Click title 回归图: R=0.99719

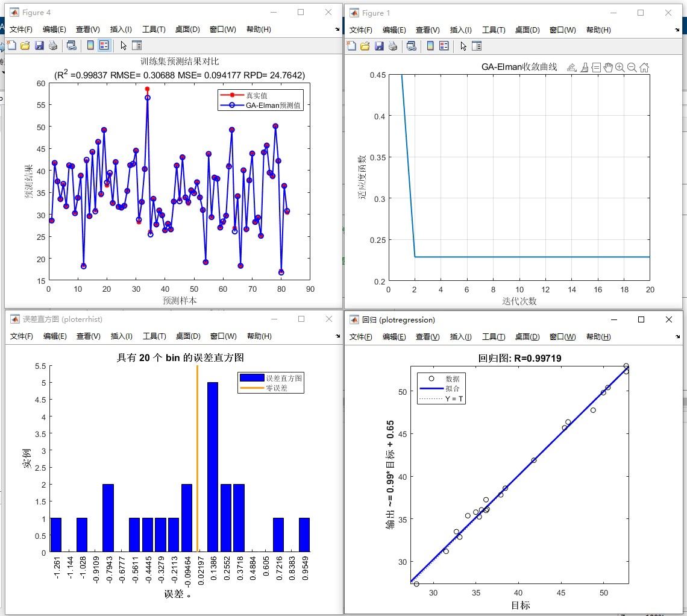click(519, 358)
